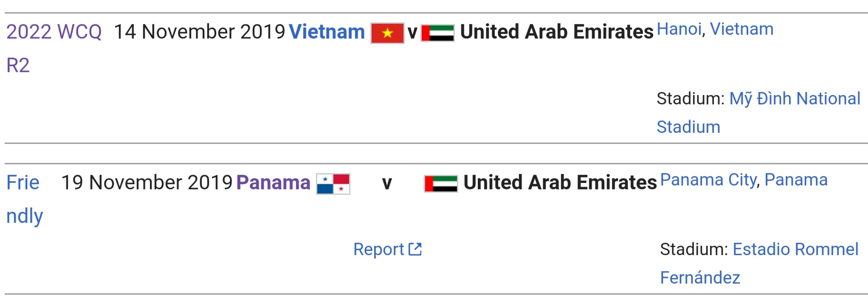This screenshot has width=868, height=307.
Task: Open the Report link for Panama match
Action: [x=379, y=249]
